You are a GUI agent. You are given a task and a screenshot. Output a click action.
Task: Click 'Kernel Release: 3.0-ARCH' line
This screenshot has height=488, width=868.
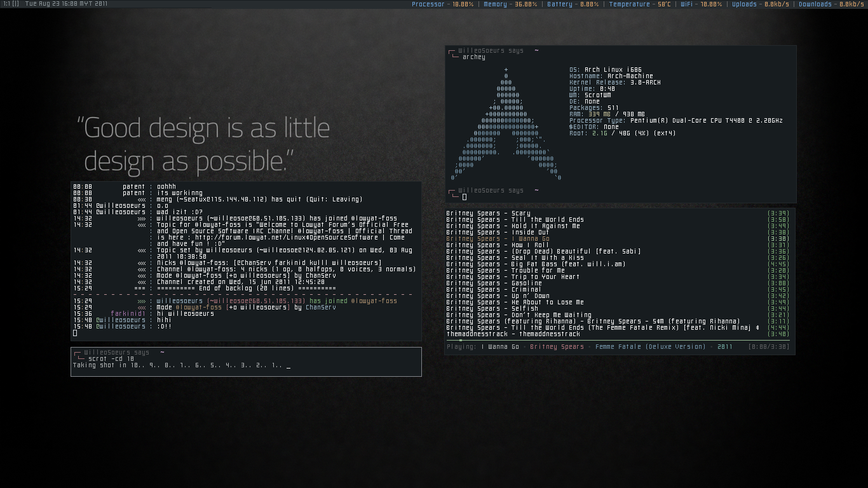coord(615,83)
